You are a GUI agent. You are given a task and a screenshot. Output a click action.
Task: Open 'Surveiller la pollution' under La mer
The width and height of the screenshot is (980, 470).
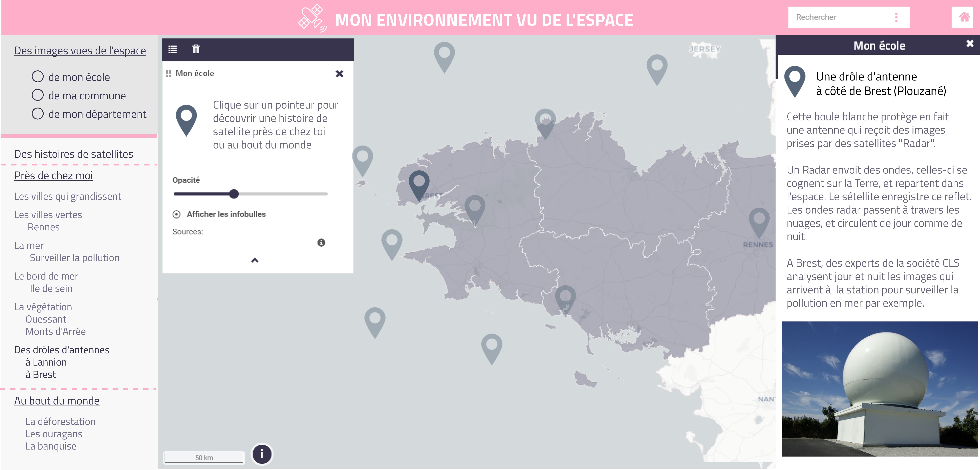pos(74,257)
